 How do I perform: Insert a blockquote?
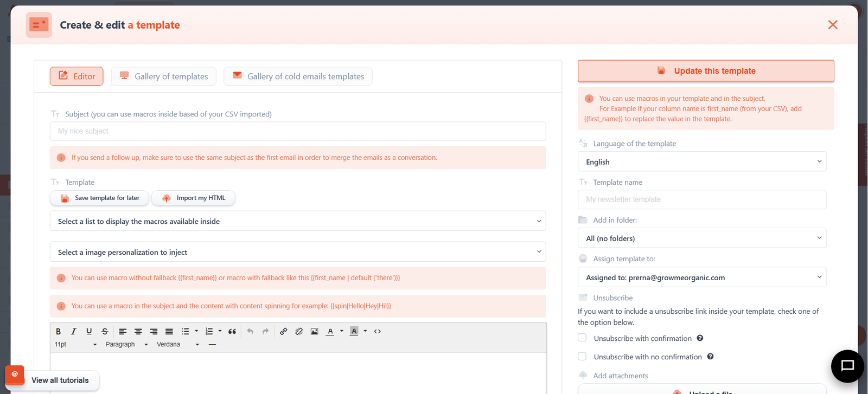click(x=232, y=331)
